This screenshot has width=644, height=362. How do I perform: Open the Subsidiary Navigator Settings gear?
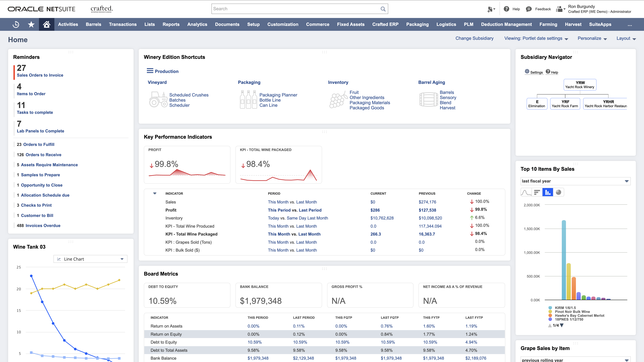point(528,72)
